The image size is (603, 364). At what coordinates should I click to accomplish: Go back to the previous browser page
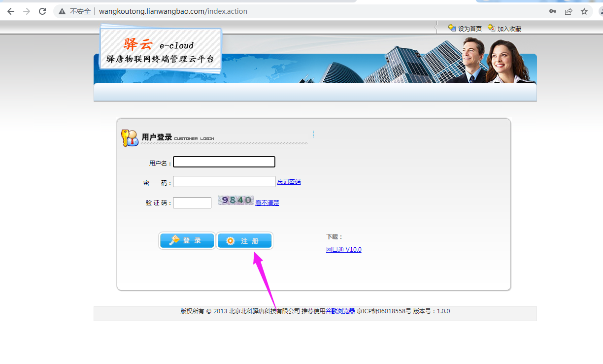[11, 11]
